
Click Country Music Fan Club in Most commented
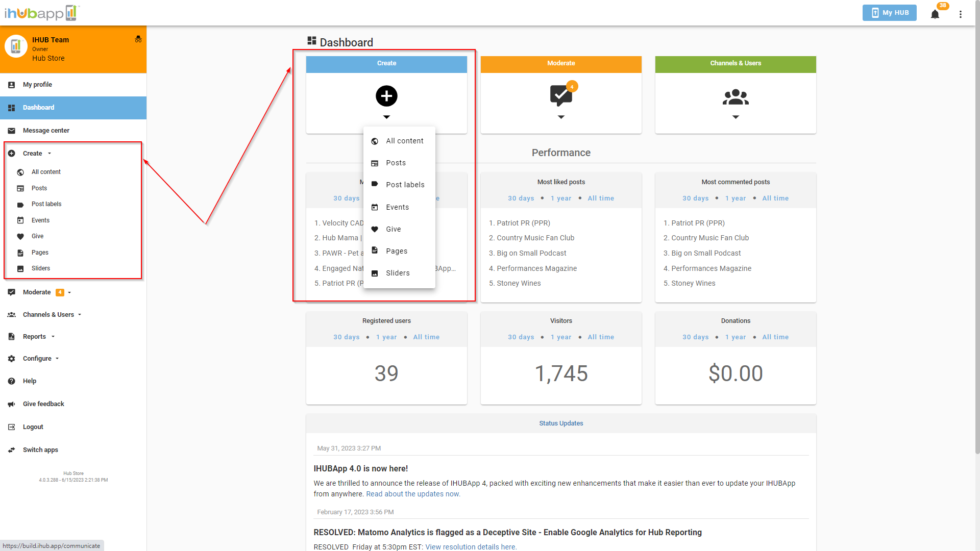pyautogui.click(x=710, y=238)
